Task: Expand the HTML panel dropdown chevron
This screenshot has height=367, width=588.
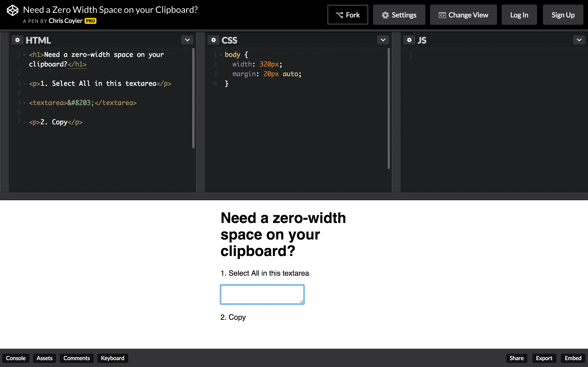Action: [x=187, y=40]
